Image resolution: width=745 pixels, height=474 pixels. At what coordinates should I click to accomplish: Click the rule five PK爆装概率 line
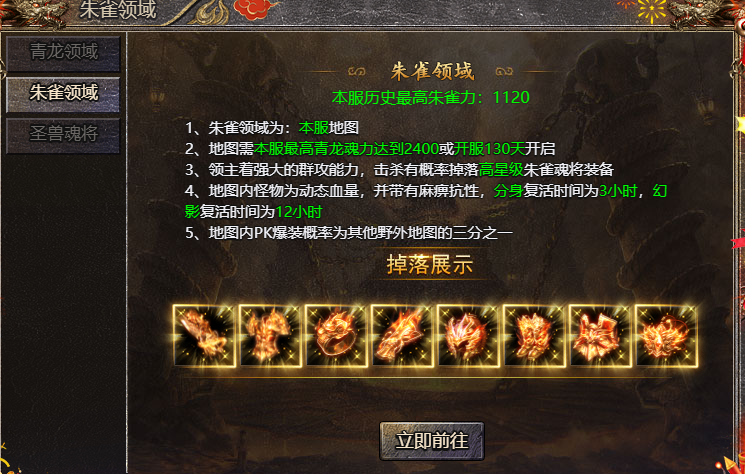click(x=349, y=233)
